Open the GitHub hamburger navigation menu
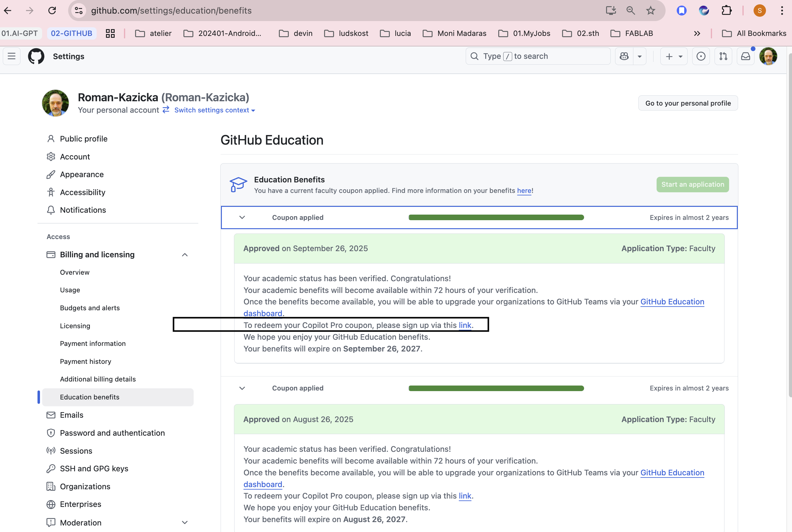 tap(11, 56)
